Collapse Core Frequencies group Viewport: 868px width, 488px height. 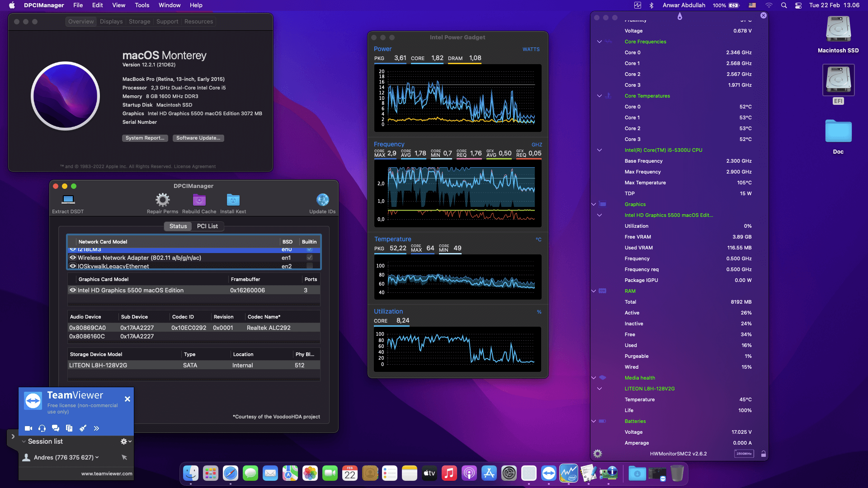(599, 42)
